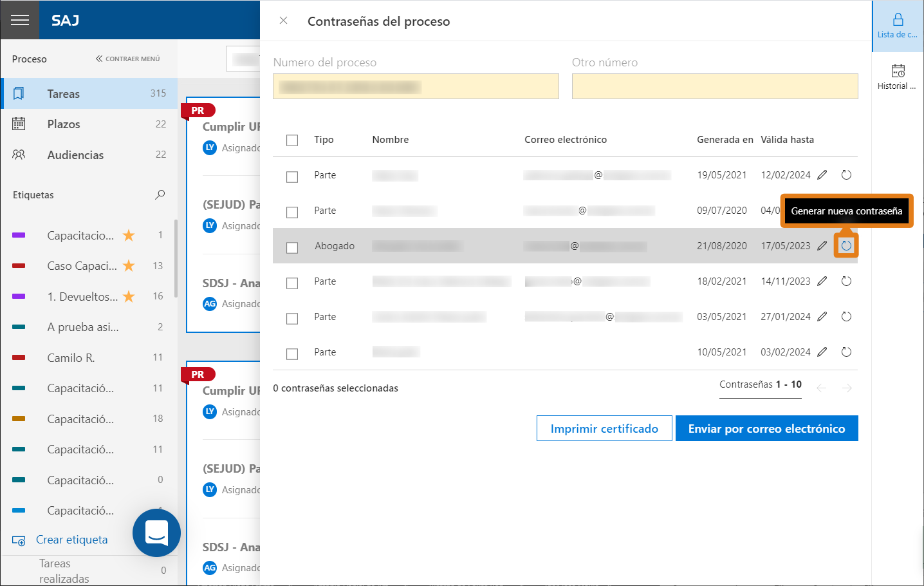Click the Numero del proceso field
Screen dimensions: 924x586
[x=416, y=86]
